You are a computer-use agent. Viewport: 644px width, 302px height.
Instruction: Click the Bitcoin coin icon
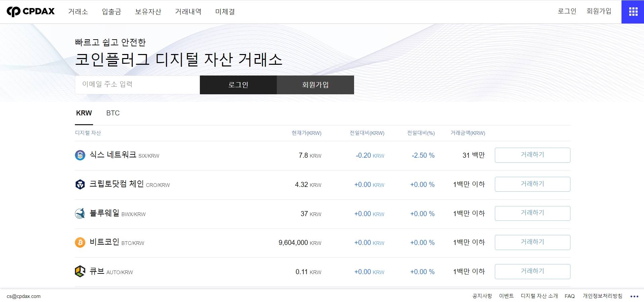[x=80, y=242]
